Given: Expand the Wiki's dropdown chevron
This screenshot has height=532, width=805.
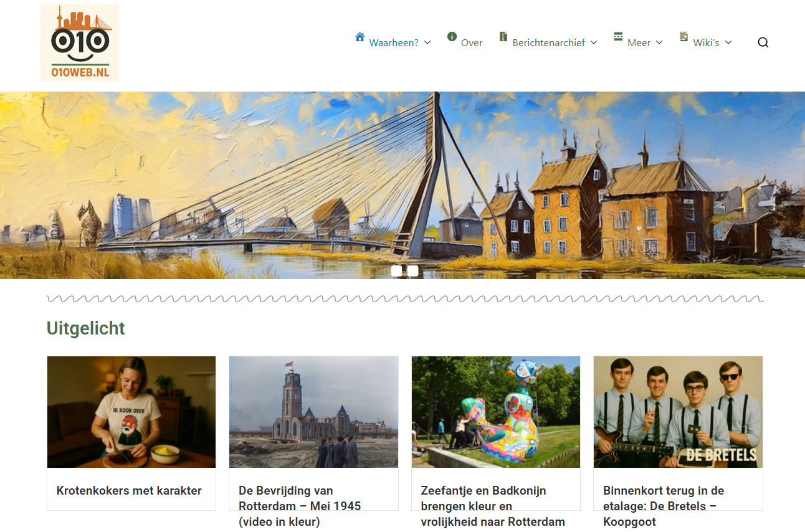Looking at the screenshot, I should 728,42.
